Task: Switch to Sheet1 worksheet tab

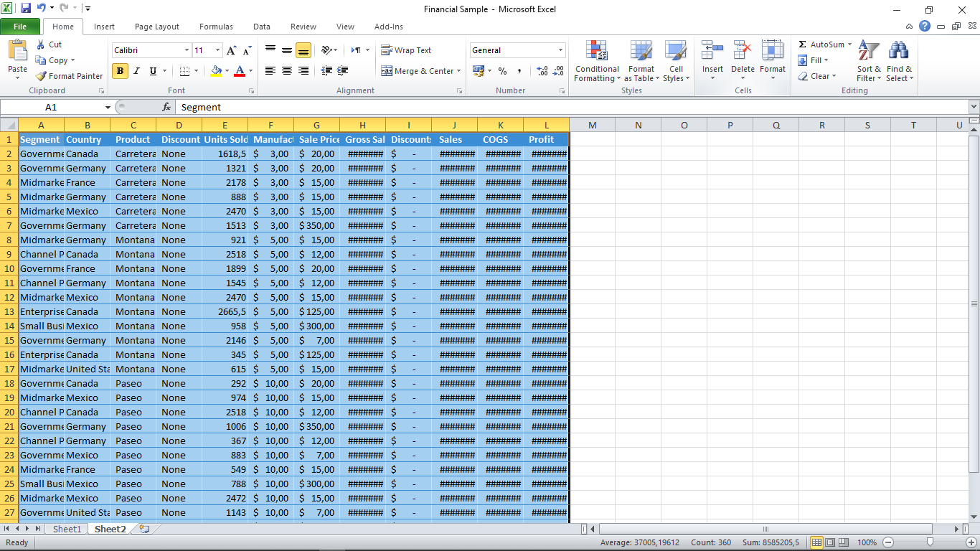Action: point(67,529)
